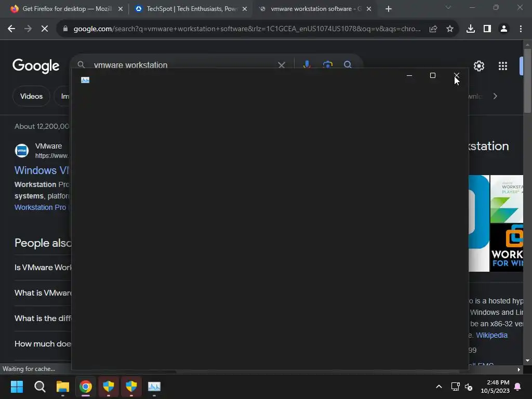Open the Workstation for Windows thumbnail
Image resolution: width=532 pixels, height=399 pixels.
coord(507,248)
